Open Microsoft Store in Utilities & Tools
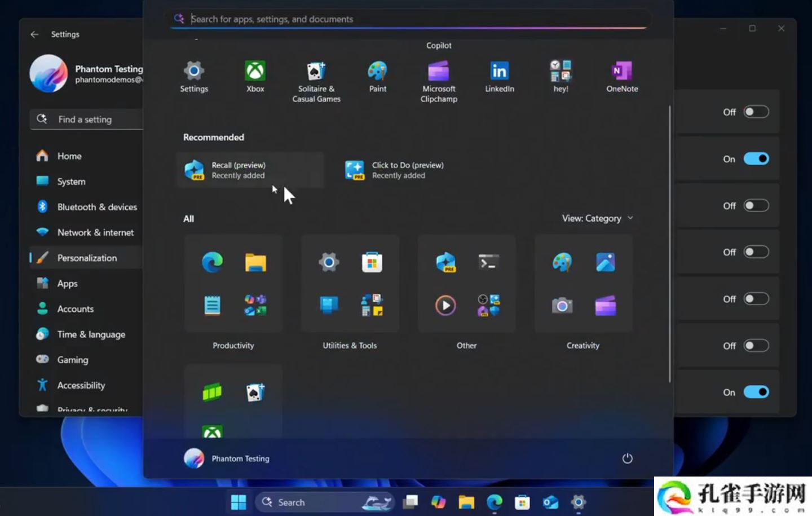812x516 pixels. coord(372,262)
